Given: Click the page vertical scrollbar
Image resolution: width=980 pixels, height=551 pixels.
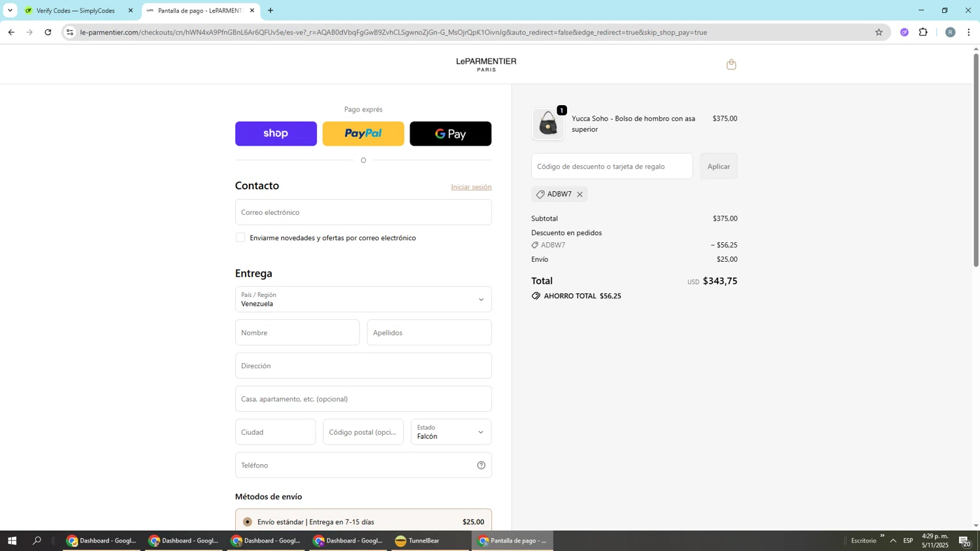Looking at the screenshot, I should tap(976, 160).
